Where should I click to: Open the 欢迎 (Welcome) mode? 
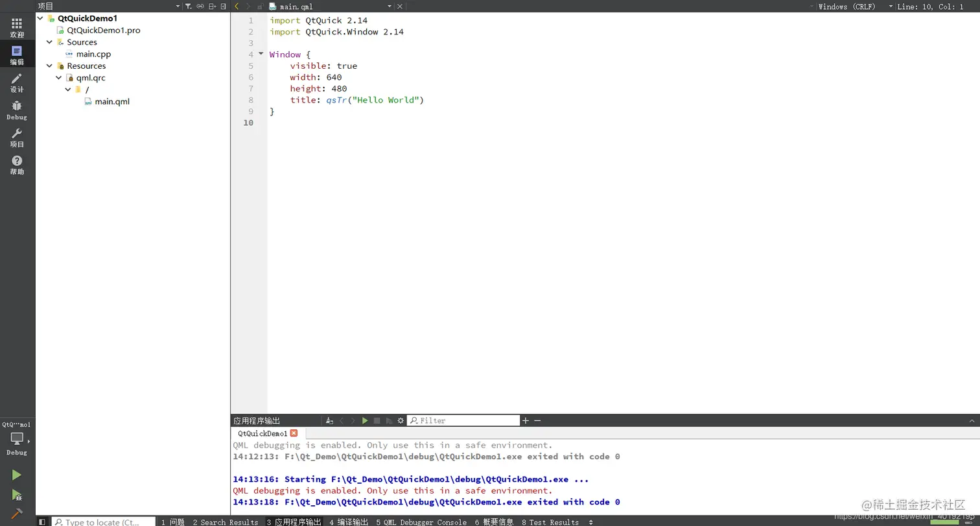click(17, 27)
